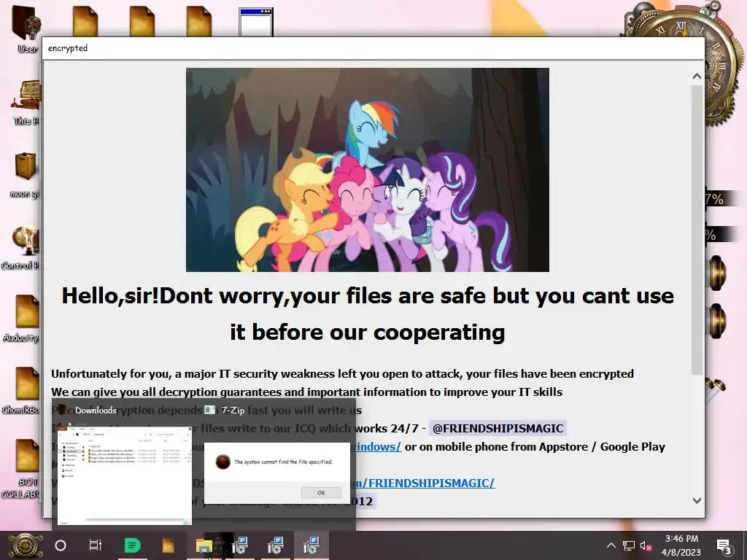
Task: Open the Start menu steampunk button
Action: point(26,545)
